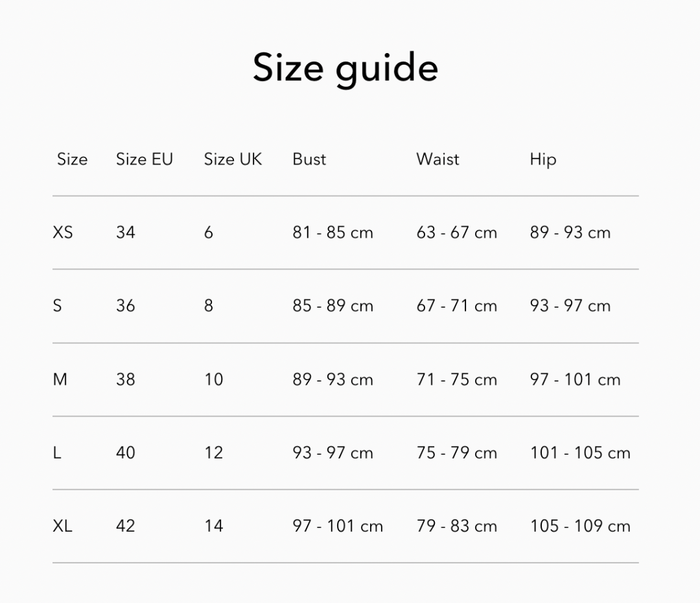The image size is (700, 603).
Task: Click UK size 10 cell
Action: 213,380
